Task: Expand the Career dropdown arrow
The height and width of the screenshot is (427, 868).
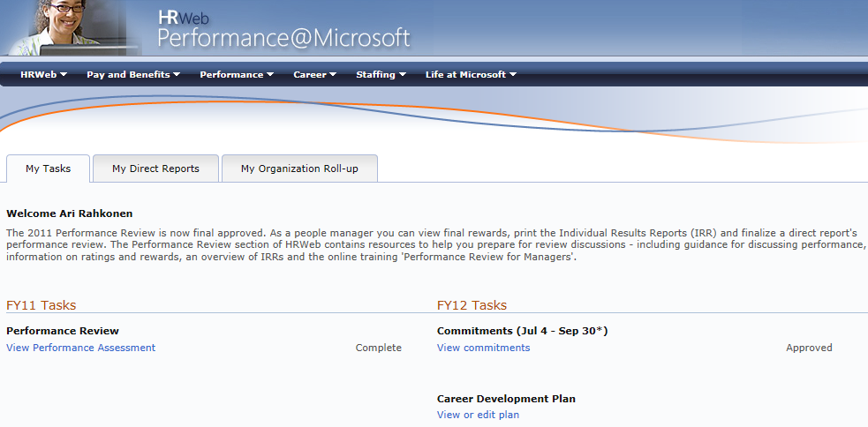Action: click(x=333, y=75)
